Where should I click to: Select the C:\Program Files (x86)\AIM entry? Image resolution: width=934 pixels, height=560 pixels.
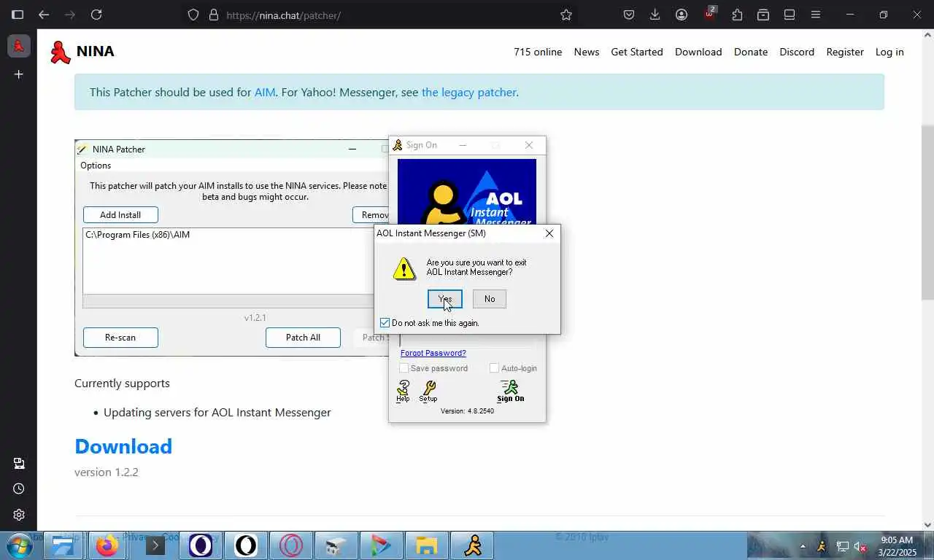point(137,235)
